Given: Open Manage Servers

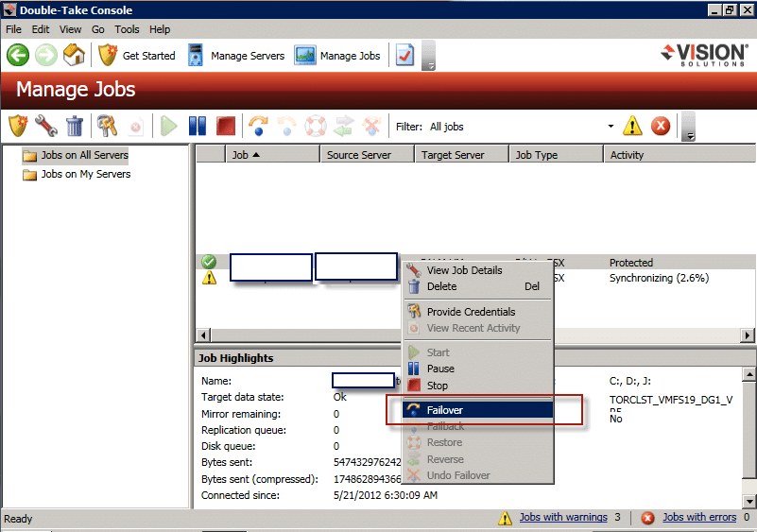Looking at the screenshot, I should pyautogui.click(x=236, y=56).
